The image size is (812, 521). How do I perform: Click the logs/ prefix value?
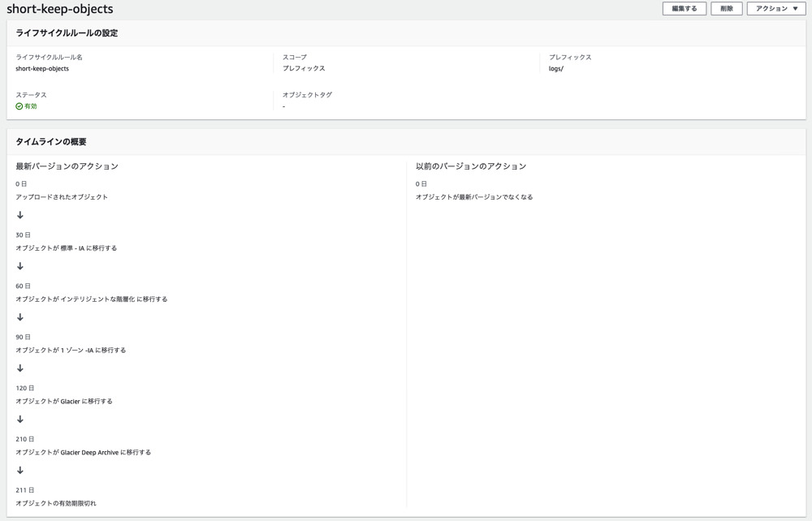pos(555,69)
